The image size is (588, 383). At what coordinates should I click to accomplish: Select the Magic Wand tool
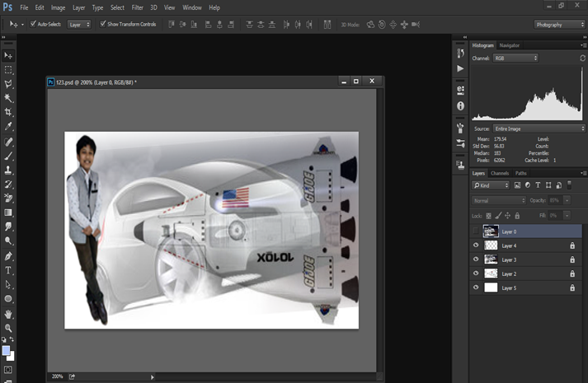tap(8, 98)
